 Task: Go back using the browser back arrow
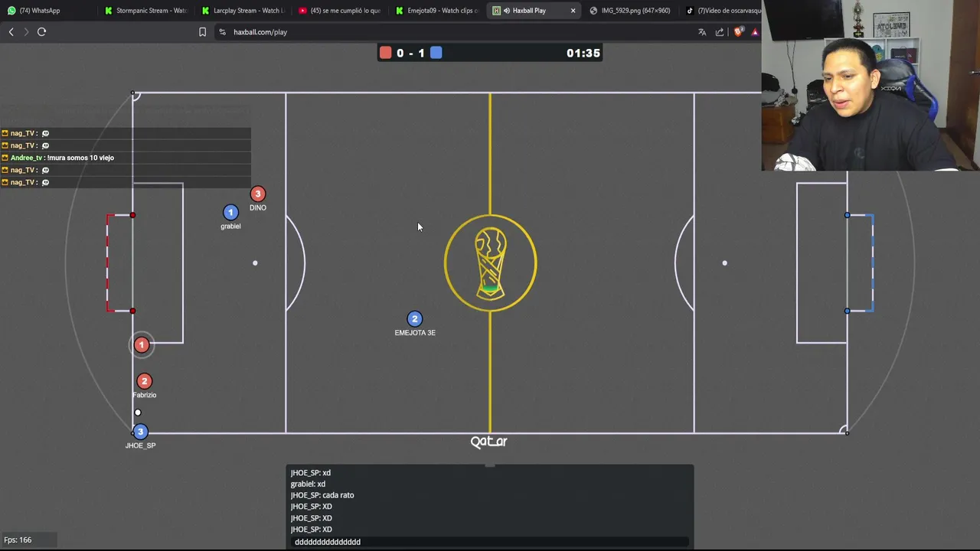(11, 32)
